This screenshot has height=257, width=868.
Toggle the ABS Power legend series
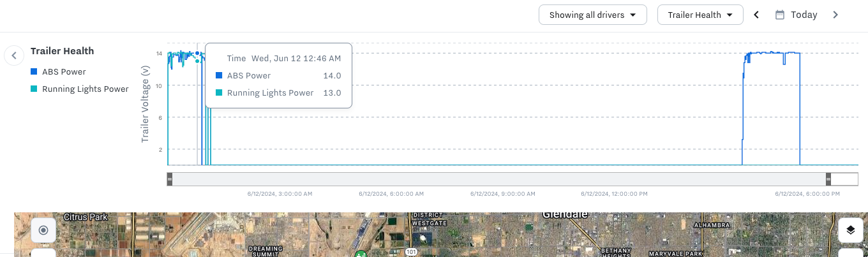pos(64,72)
